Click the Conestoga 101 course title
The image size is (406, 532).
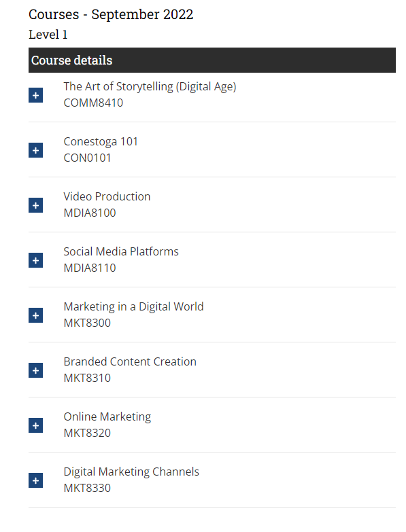(101, 141)
